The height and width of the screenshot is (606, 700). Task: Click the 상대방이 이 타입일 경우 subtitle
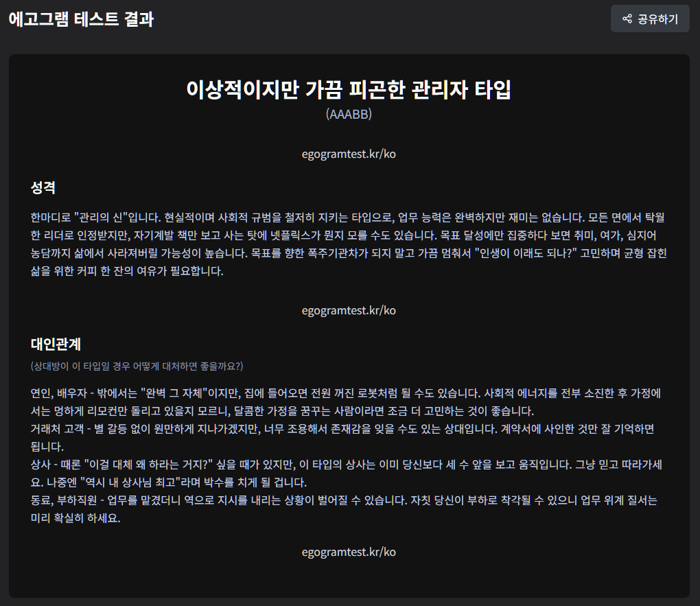137,365
